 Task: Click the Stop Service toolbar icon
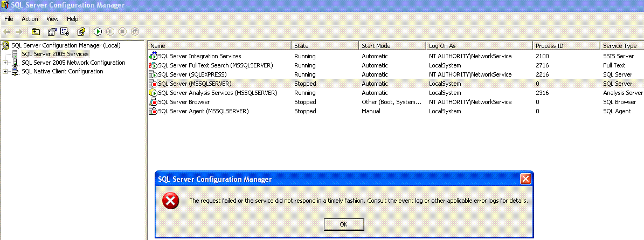pos(122,32)
